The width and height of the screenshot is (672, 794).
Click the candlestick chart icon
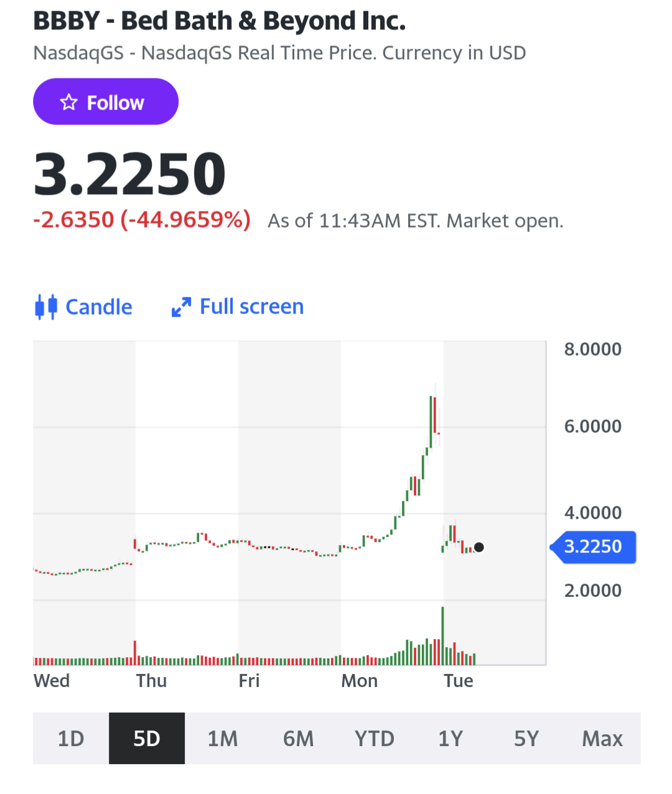coord(46,307)
